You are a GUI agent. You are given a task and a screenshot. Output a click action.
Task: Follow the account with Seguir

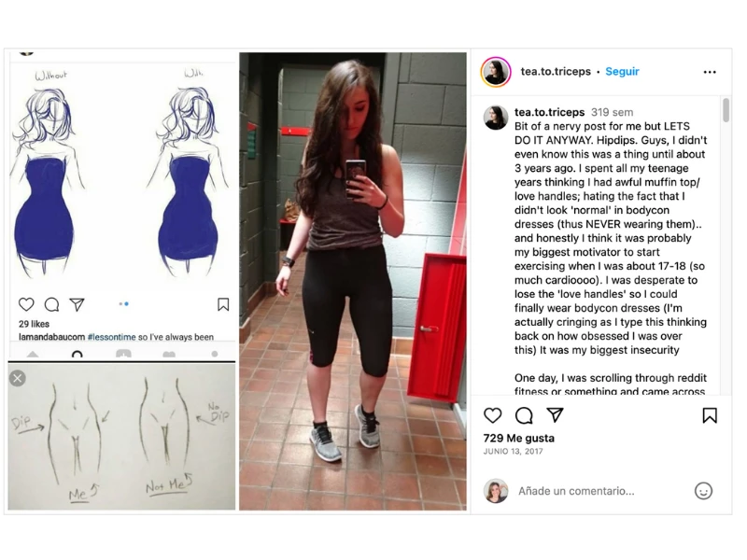coord(622,72)
